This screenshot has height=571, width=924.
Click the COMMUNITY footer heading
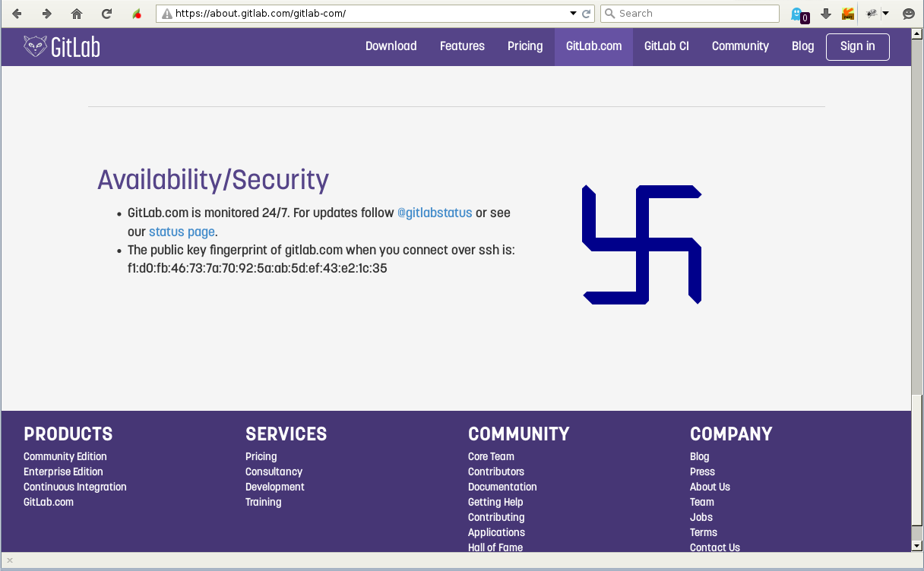[519, 434]
